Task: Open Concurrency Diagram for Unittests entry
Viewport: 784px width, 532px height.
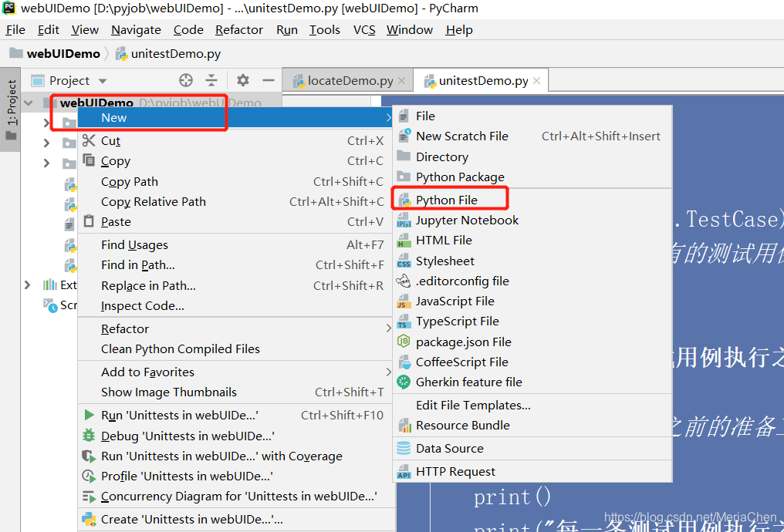Action: [236, 496]
